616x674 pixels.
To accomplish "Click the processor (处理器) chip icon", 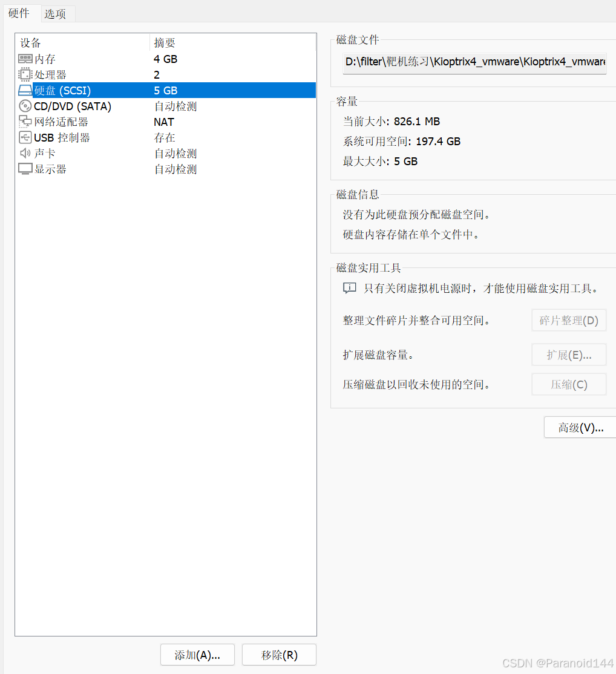I will (x=25, y=74).
